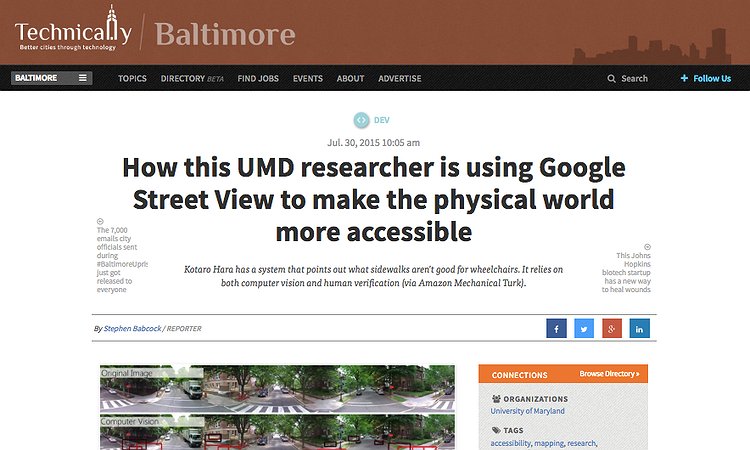This screenshot has height=450, width=750.
Task: Open the Directory beta menu
Action: (x=192, y=78)
